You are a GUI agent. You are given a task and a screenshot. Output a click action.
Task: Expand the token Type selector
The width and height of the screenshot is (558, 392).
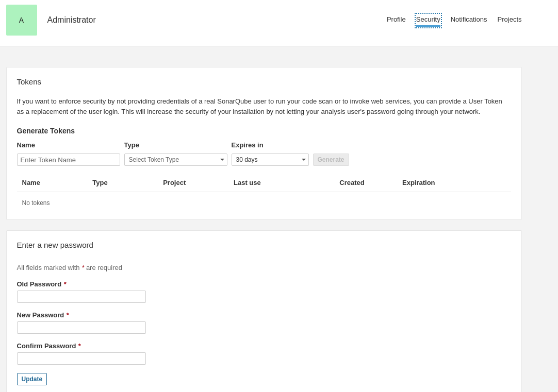click(175, 160)
